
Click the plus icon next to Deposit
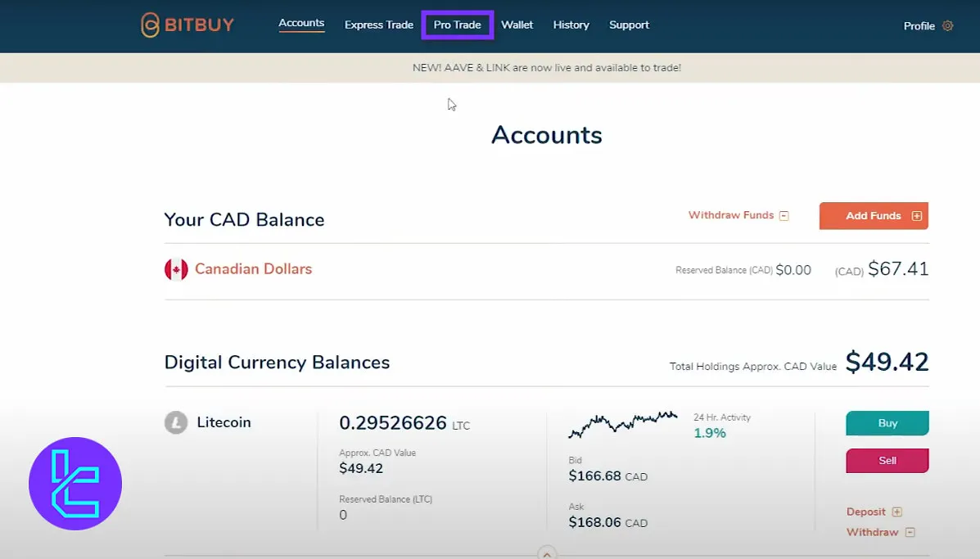896,512
